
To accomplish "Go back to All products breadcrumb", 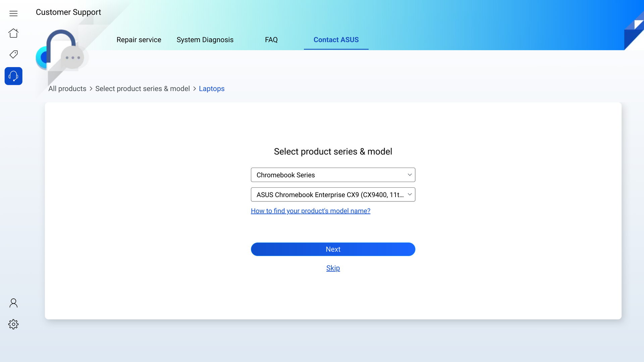I will (x=67, y=88).
